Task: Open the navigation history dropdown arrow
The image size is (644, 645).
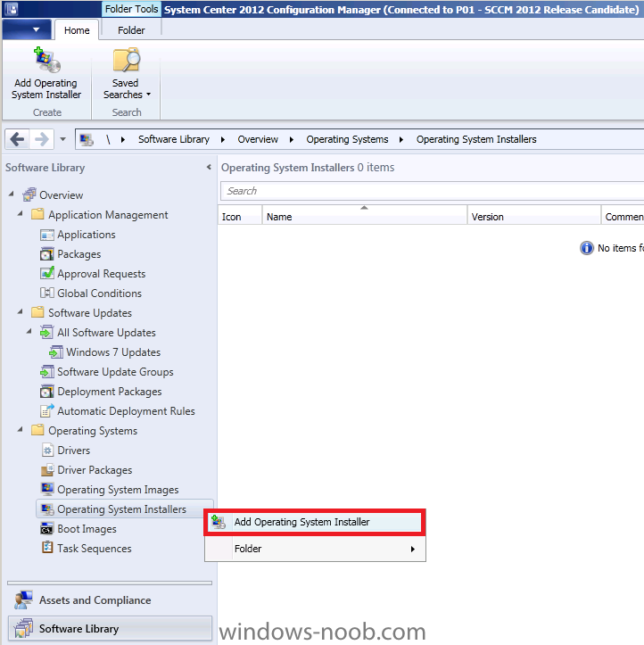Action: coord(63,139)
